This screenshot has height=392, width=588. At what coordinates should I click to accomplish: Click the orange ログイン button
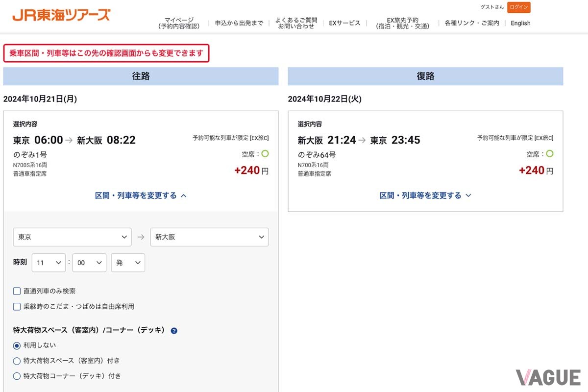(519, 7)
